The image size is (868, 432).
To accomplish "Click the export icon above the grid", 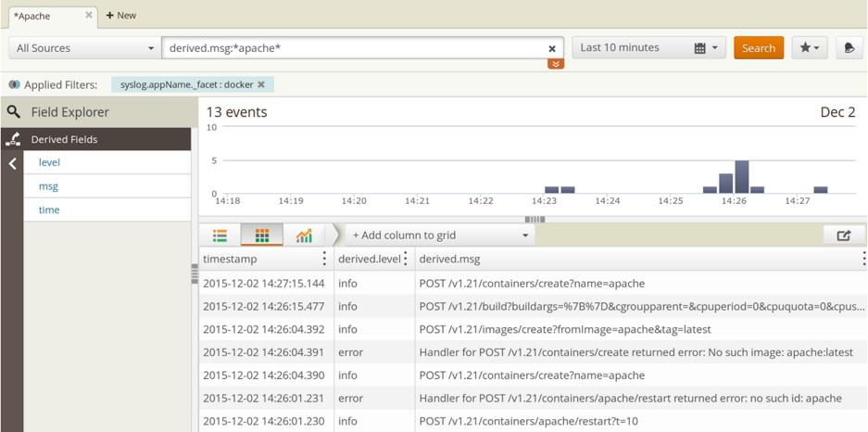I will pyautogui.click(x=844, y=235).
